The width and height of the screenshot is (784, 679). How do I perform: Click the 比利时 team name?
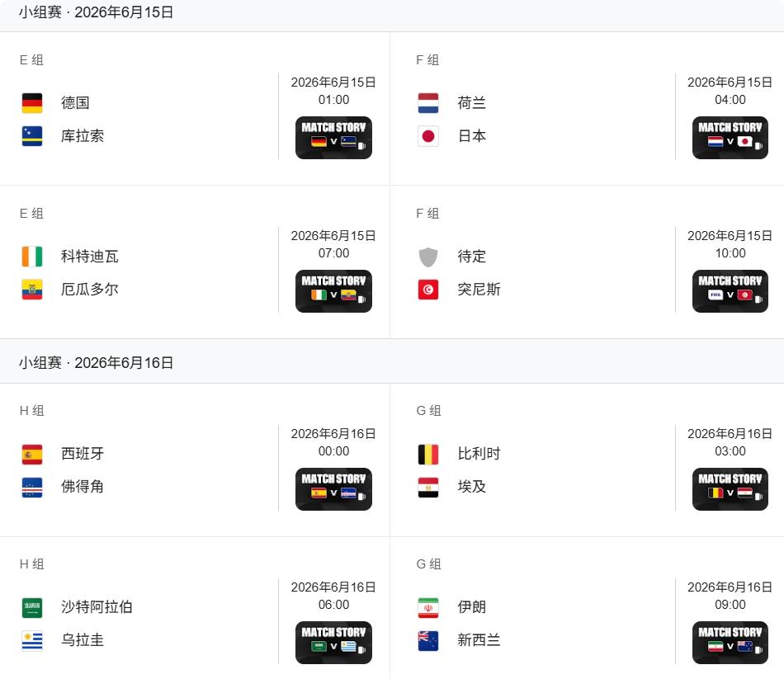(x=479, y=454)
